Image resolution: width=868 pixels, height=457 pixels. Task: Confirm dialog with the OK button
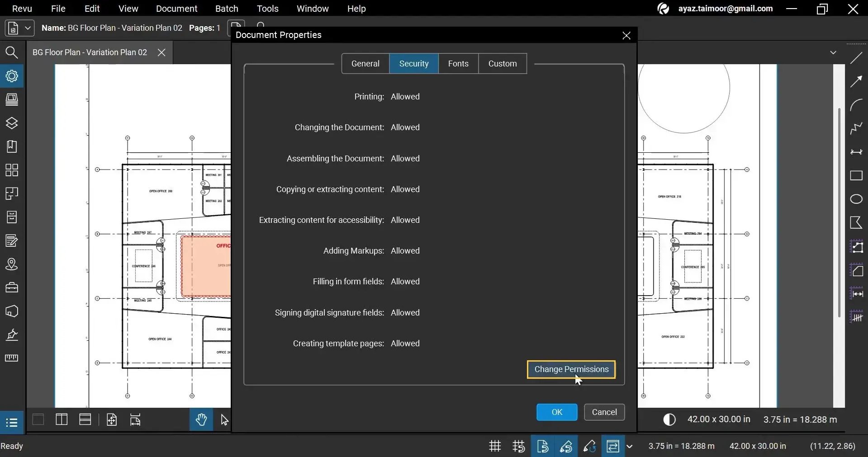[557, 412]
